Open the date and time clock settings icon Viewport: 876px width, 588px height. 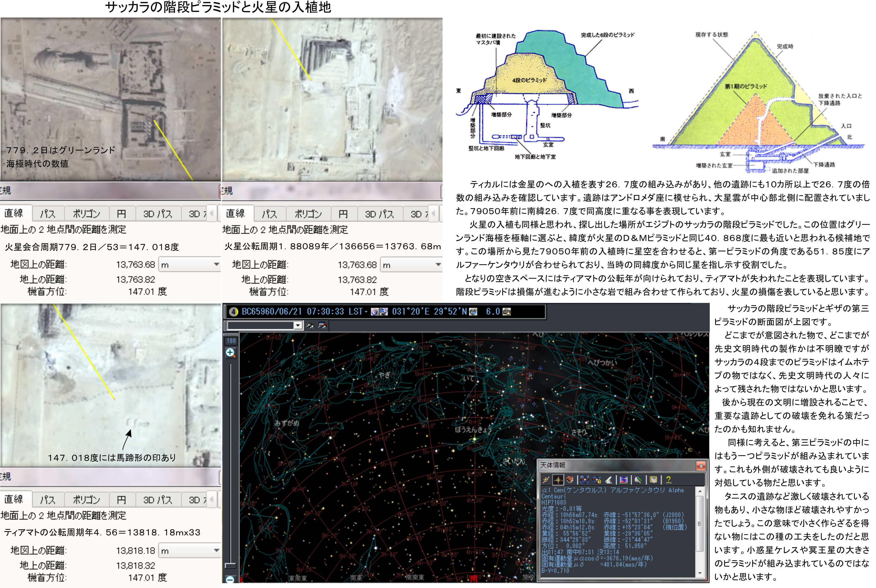(375, 312)
